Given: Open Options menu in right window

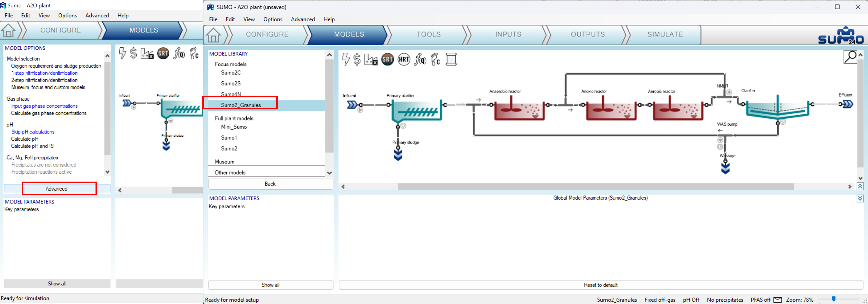Looking at the screenshot, I should tap(273, 19).
